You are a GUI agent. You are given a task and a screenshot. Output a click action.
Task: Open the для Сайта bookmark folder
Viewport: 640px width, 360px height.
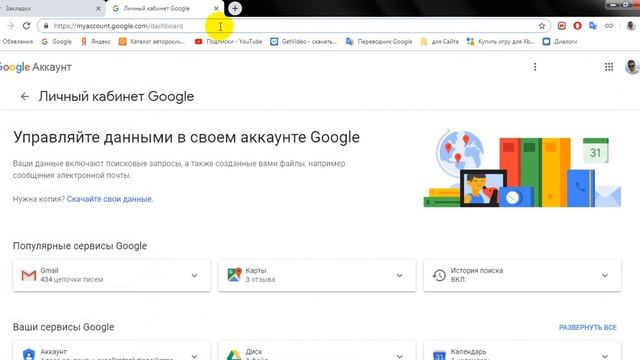[440, 42]
